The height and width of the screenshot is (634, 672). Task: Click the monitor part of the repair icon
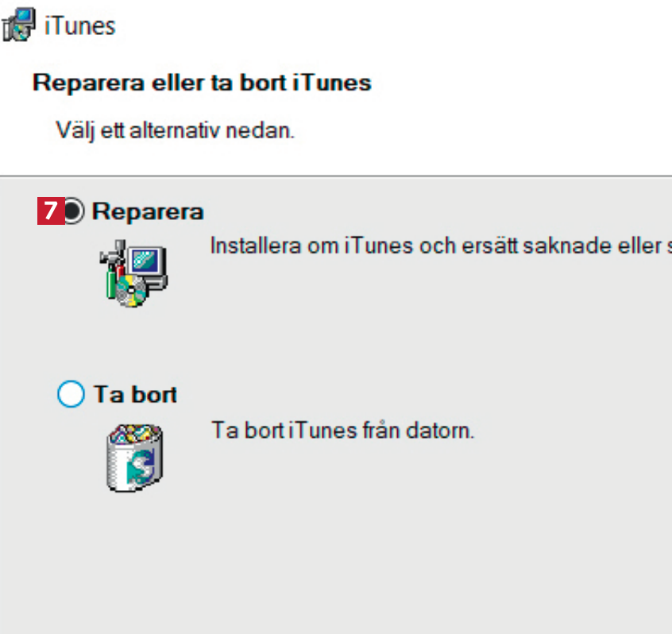[149, 263]
